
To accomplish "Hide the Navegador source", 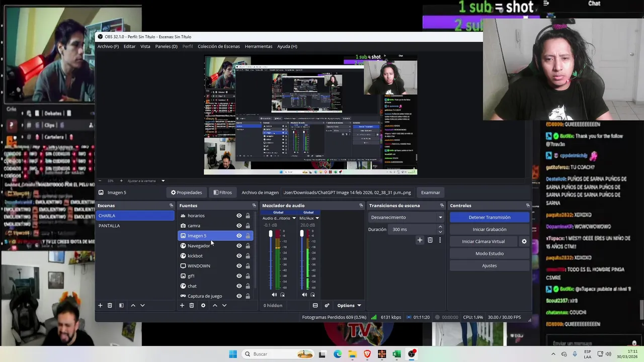I will point(239,246).
